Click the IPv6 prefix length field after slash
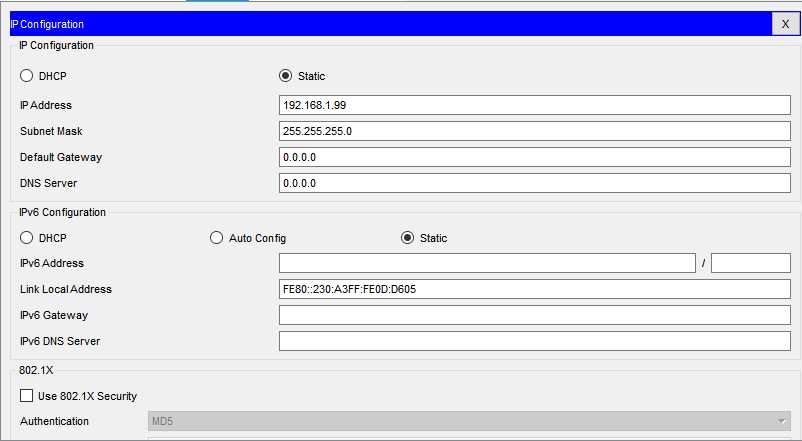This screenshot has width=802, height=441. [x=751, y=263]
